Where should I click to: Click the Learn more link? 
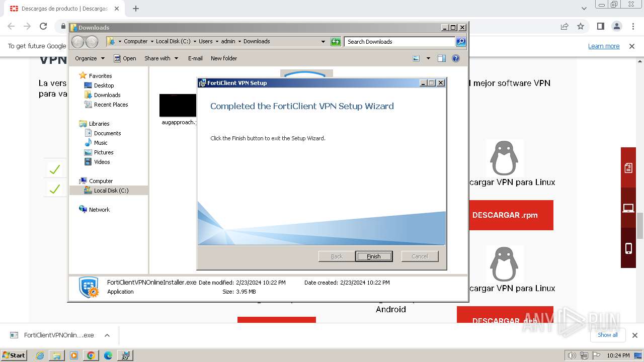[x=604, y=46]
